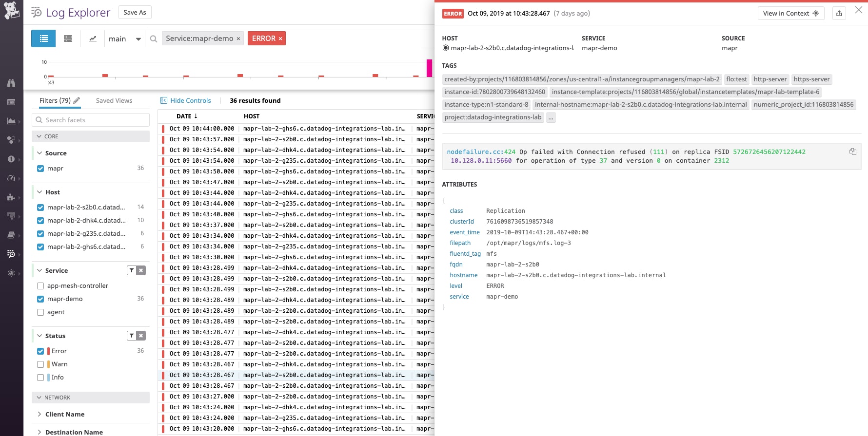
Task: Enable the Warn status checkbox
Action: [x=40, y=364]
